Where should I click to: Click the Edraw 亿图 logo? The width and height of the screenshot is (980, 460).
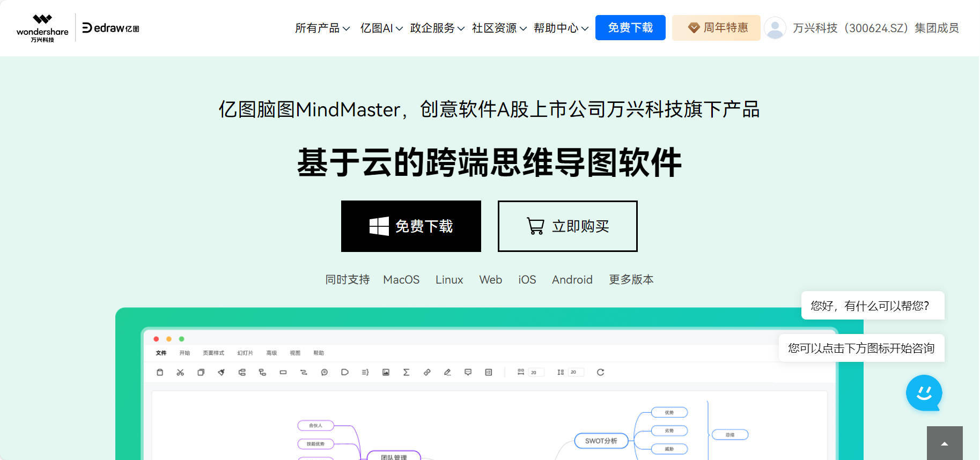(x=110, y=28)
